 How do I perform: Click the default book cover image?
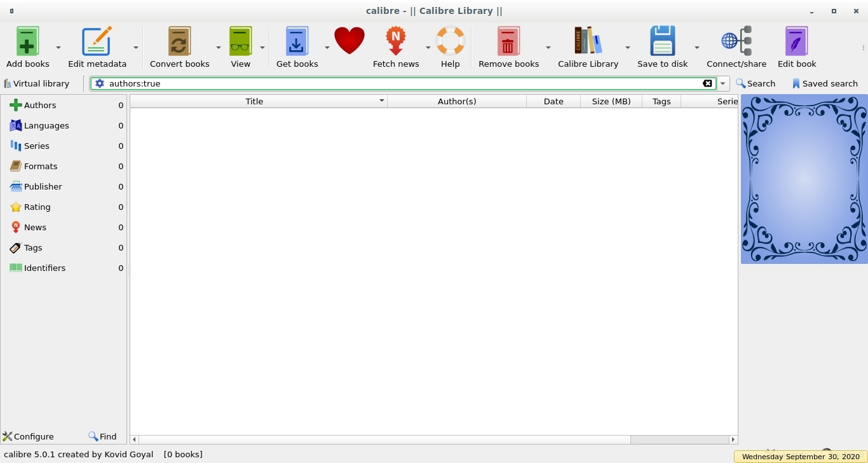pyautogui.click(x=804, y=179)
